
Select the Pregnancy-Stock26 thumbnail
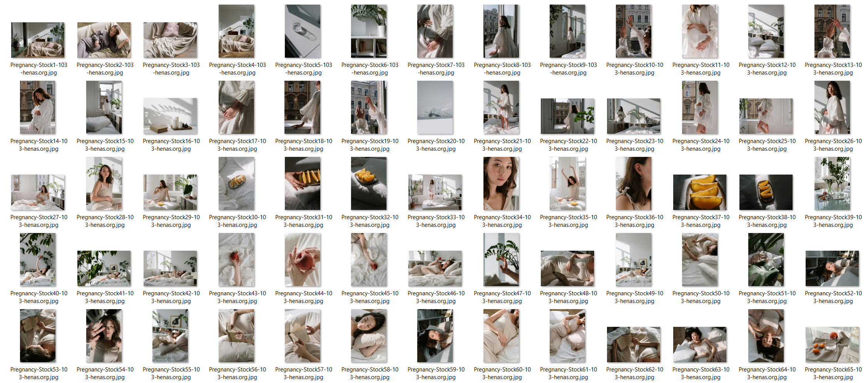click(x=832, y=107)
